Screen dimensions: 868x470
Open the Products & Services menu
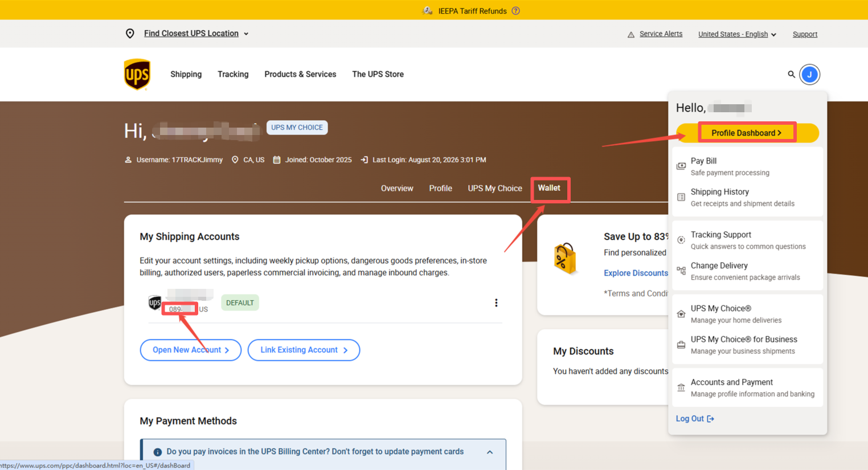pos(300,74)
